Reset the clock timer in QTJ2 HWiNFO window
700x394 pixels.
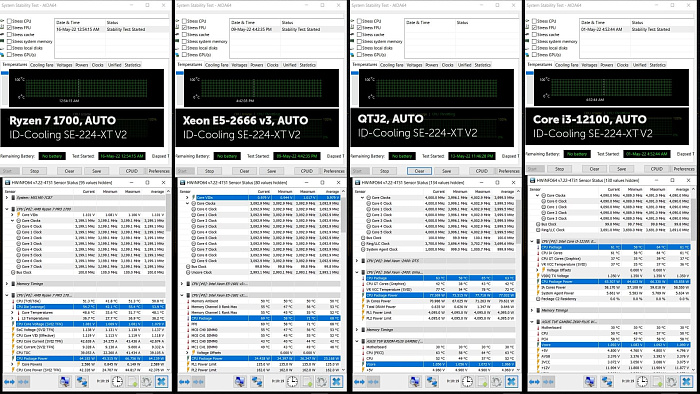[x=467, y=382]
